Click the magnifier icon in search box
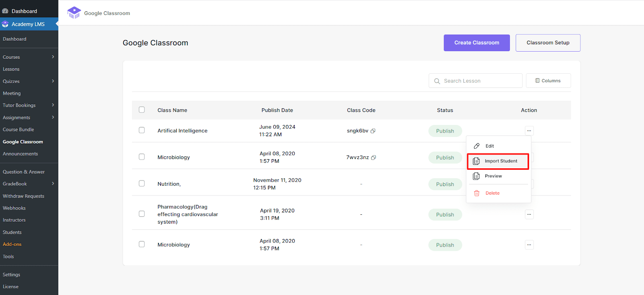Viewport: 644px width, 295px height. (437, 81)
